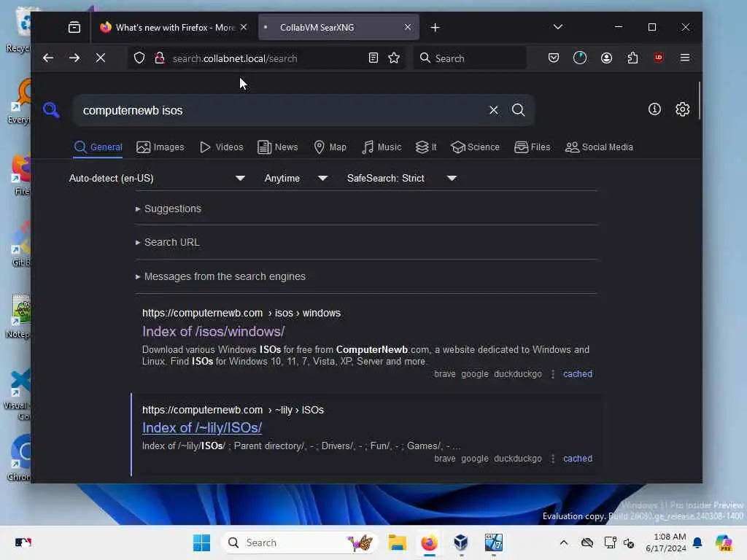Open 'Index of /isos/windows/' result link

[214, 332]
